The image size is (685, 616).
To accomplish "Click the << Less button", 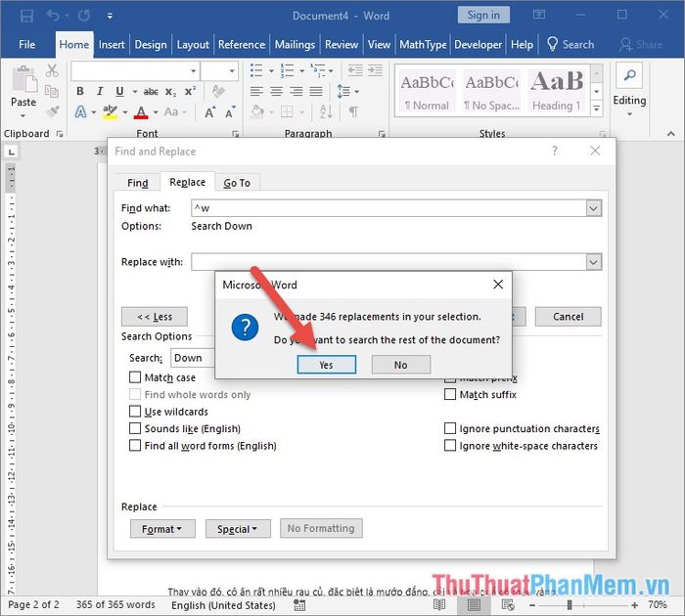I will click(x=155, y=317).
